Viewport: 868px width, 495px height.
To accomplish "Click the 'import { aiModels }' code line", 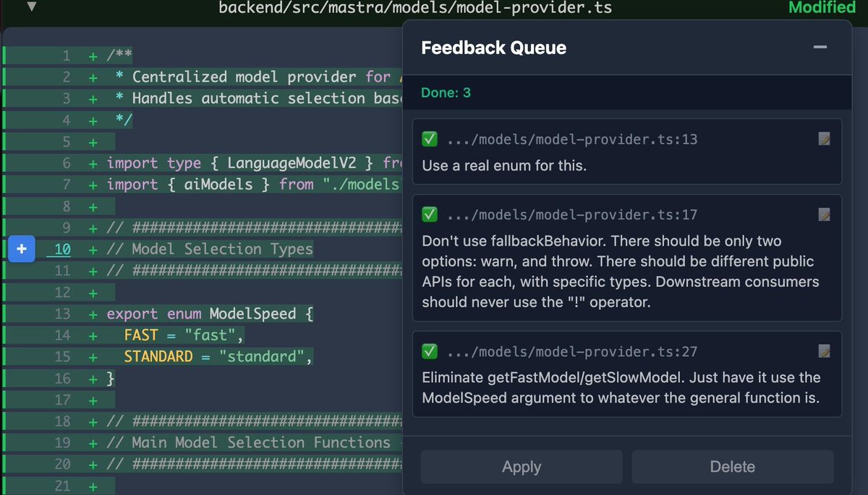I will pyautogui.click(x=254, y=185).
